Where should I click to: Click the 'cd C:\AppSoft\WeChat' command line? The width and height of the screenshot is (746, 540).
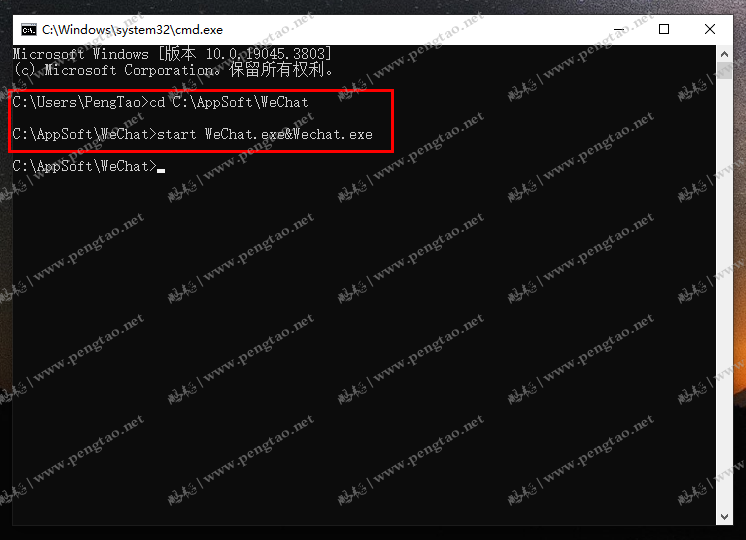160,102
